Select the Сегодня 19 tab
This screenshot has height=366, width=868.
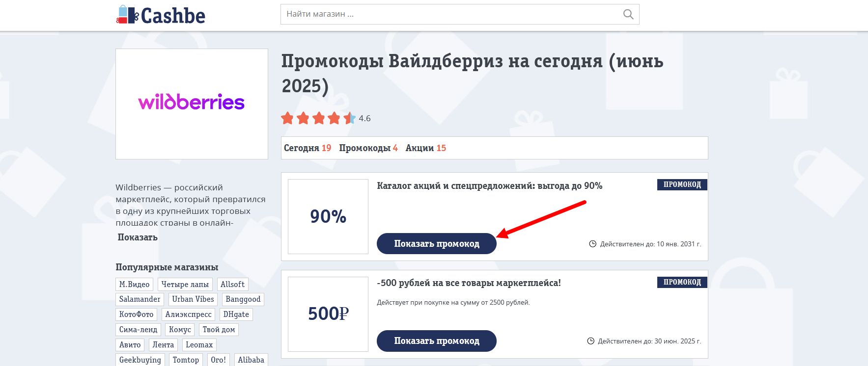pos(308,148)
